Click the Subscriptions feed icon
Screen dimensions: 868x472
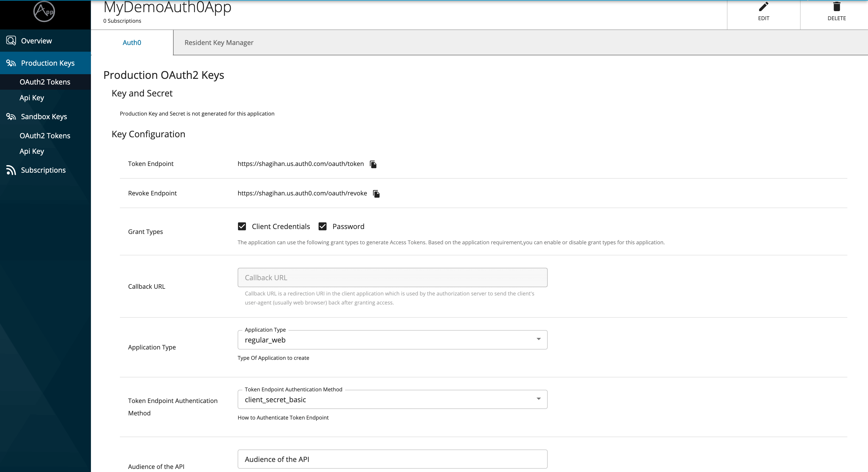coord(11,170)
